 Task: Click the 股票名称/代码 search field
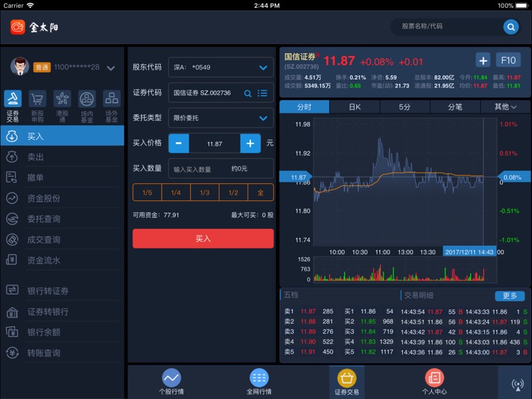(446, 26)
